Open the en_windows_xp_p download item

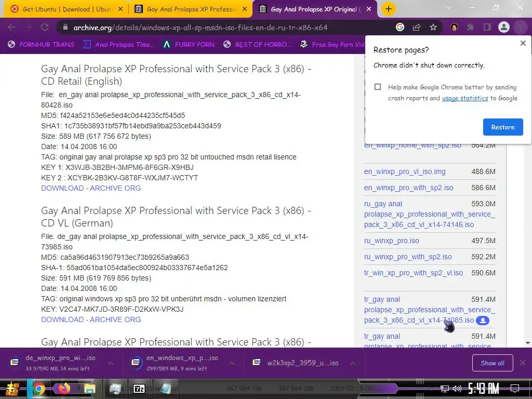pos(179,363)
